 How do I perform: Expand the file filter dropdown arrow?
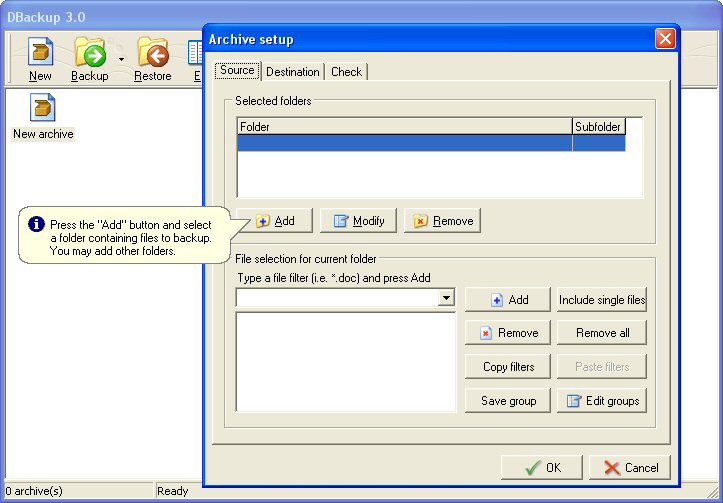446,298
